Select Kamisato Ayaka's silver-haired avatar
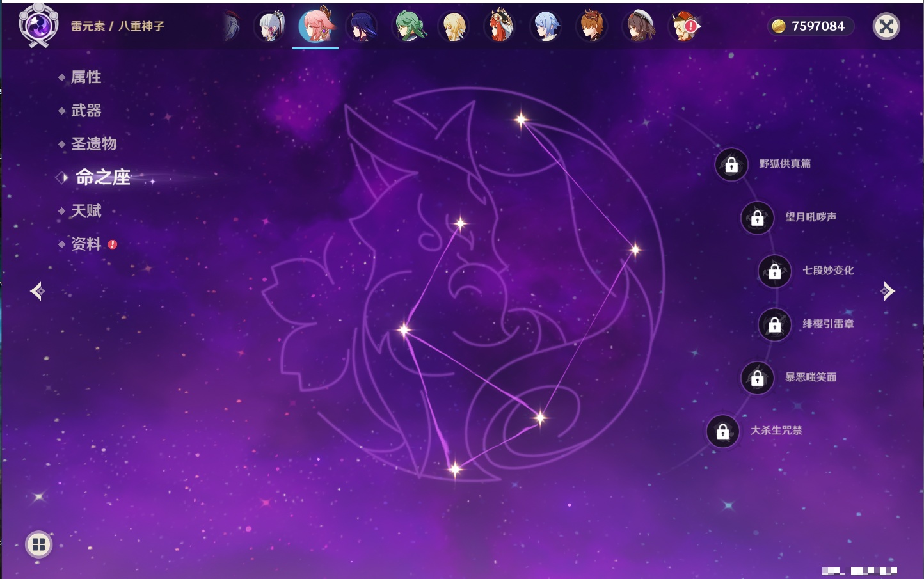The height and width of the screenshot is (579, 924). [x=269, y=27]
